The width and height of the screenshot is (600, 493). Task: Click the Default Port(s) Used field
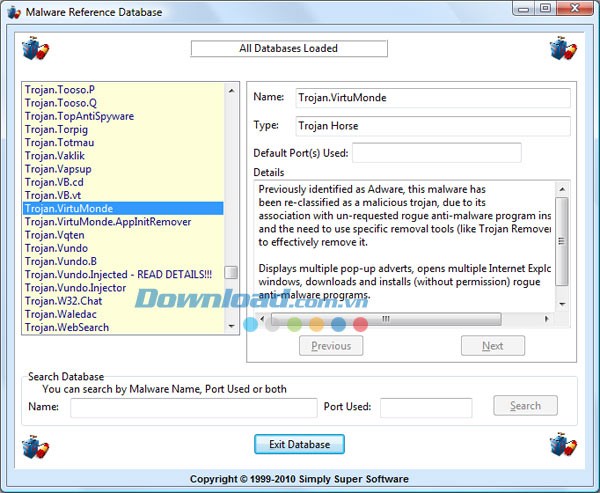437,153
